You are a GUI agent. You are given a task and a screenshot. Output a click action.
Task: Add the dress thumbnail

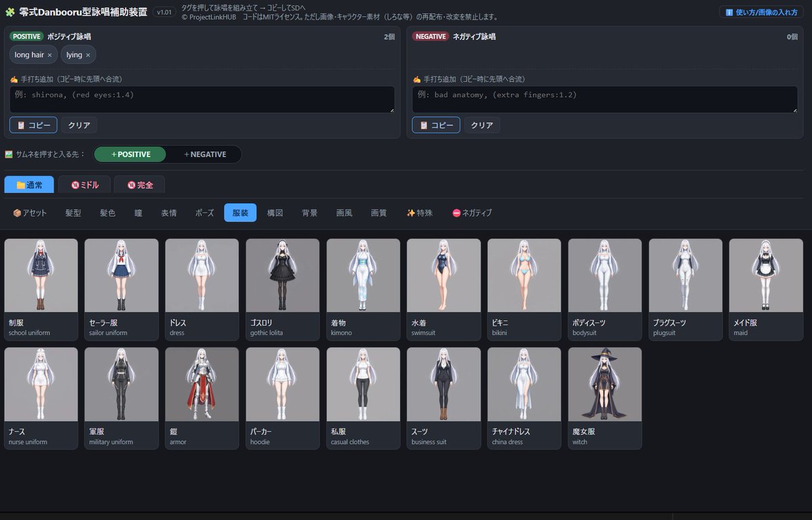click(202, 289)
